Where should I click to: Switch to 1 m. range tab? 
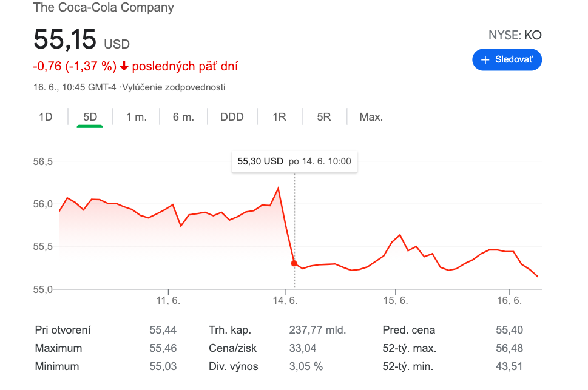coord(137,117)
